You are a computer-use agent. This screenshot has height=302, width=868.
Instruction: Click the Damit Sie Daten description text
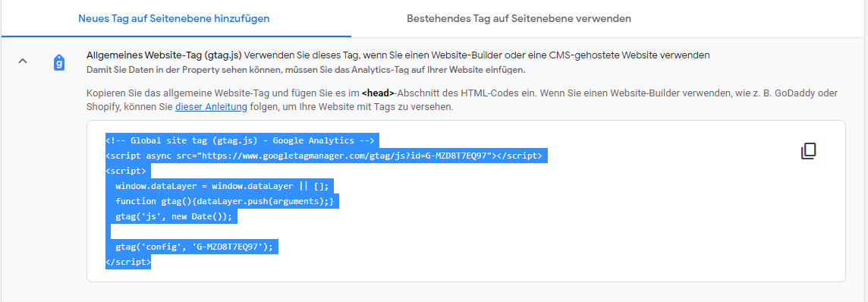coord(306,71)
